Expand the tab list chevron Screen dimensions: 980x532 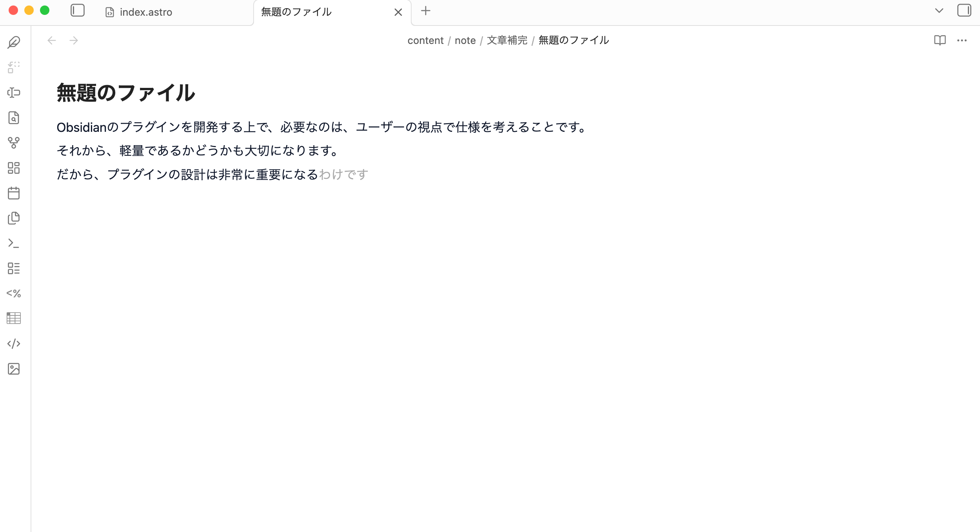click(939, 11)
